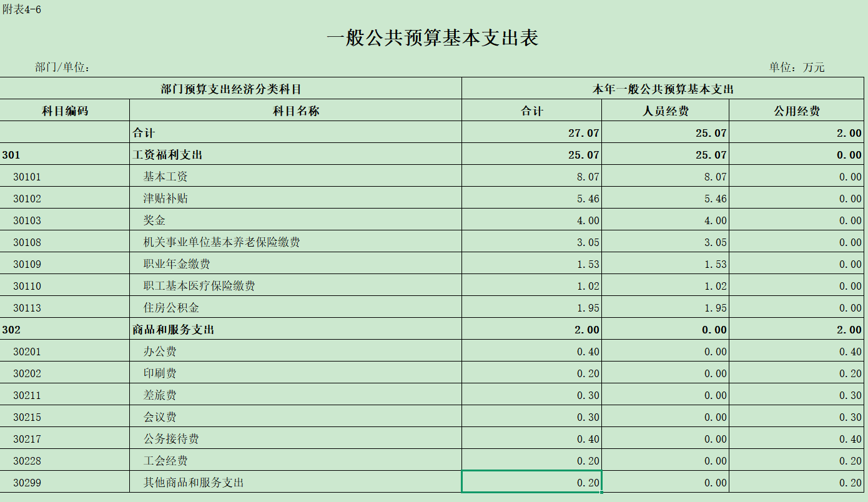Click the code cell 30201
Image resolution: width=868 pixels, height=502 pixels.
click(x=65, y=351)
